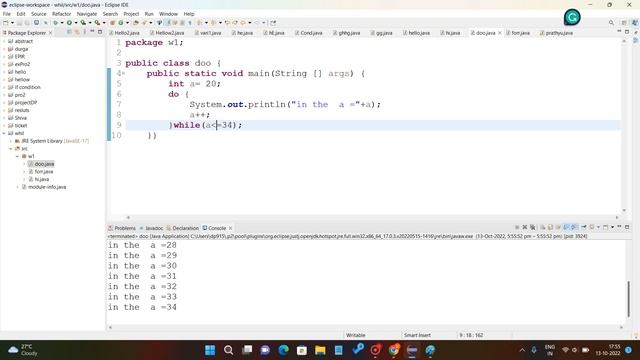Open the Display Selected Console dropdown
This screenshot has width=640, height=360.
pyautogui.click(x=598, y=227)
